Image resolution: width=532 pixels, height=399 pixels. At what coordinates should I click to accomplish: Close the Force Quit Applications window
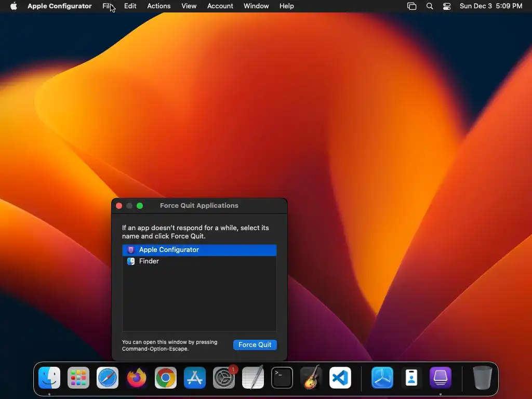[x=119, y=206]
